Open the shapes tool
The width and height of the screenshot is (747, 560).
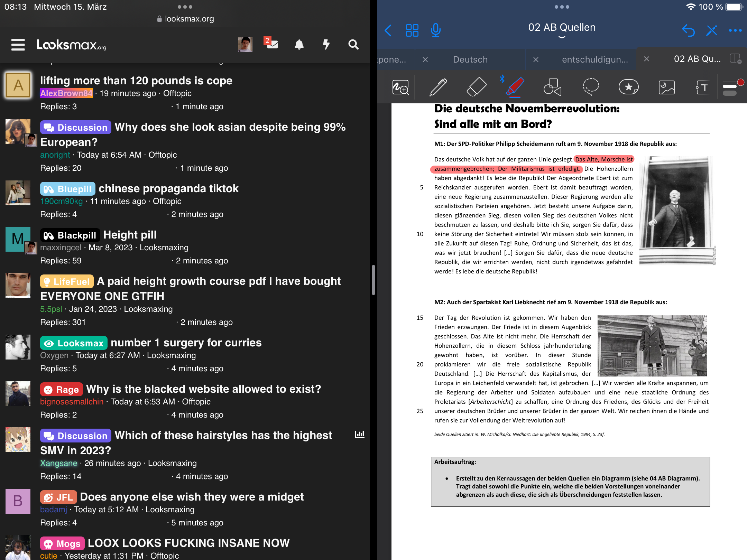(552, 87)
